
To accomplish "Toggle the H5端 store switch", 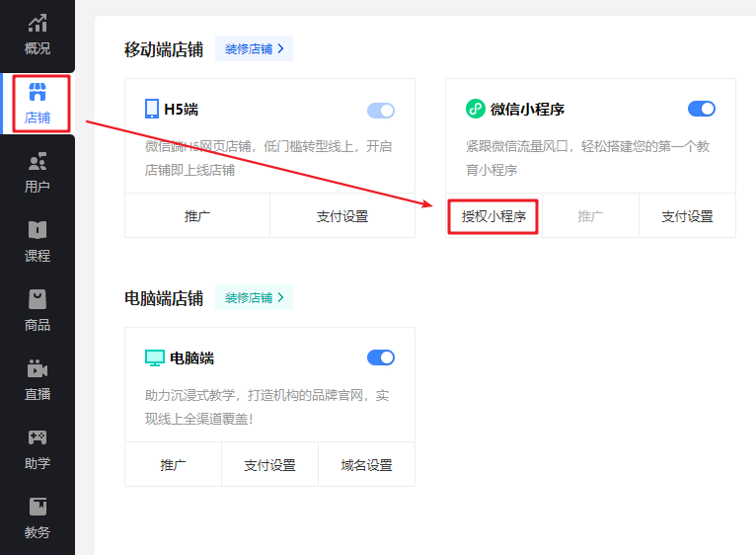I will [x=381, y=111].
